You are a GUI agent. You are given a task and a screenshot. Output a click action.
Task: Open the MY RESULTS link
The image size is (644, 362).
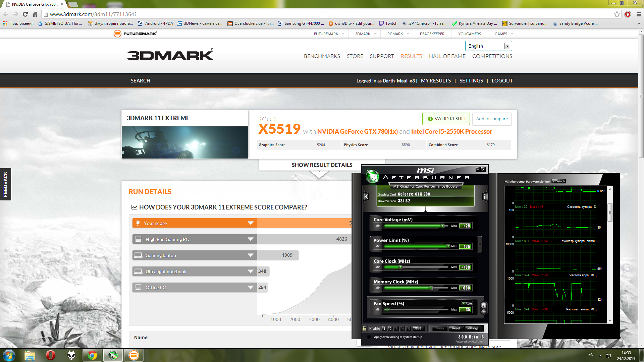click(436, 81)
